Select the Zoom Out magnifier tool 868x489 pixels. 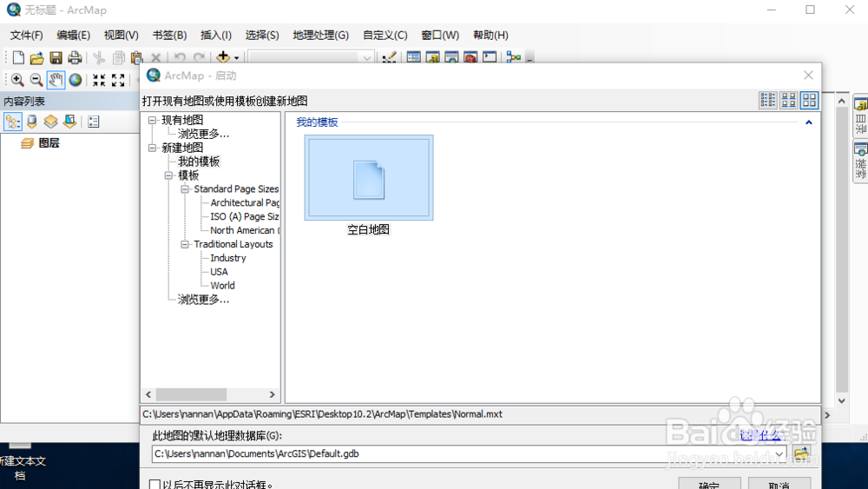(36, 80)
